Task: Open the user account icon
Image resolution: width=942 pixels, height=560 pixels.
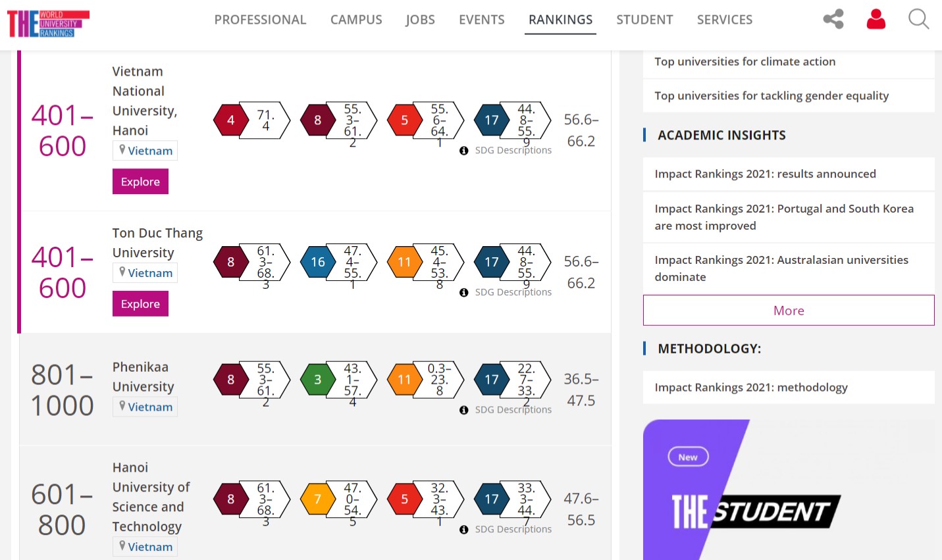Action: pos(876,19)
